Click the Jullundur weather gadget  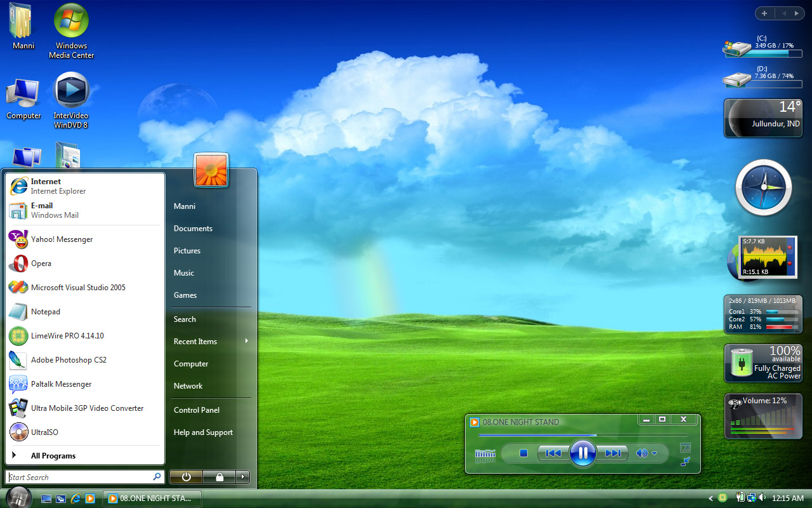pyautogui.click(x=763, y=118)
